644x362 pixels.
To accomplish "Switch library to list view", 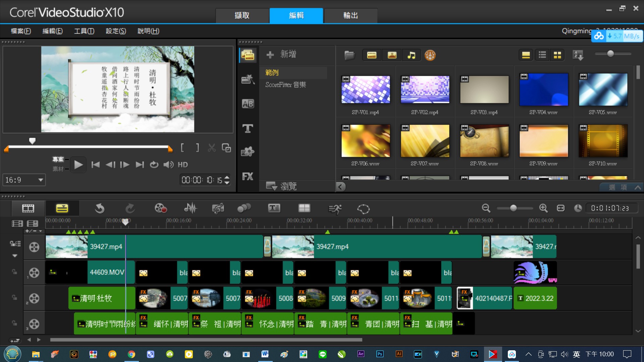I will pos(542,55).
